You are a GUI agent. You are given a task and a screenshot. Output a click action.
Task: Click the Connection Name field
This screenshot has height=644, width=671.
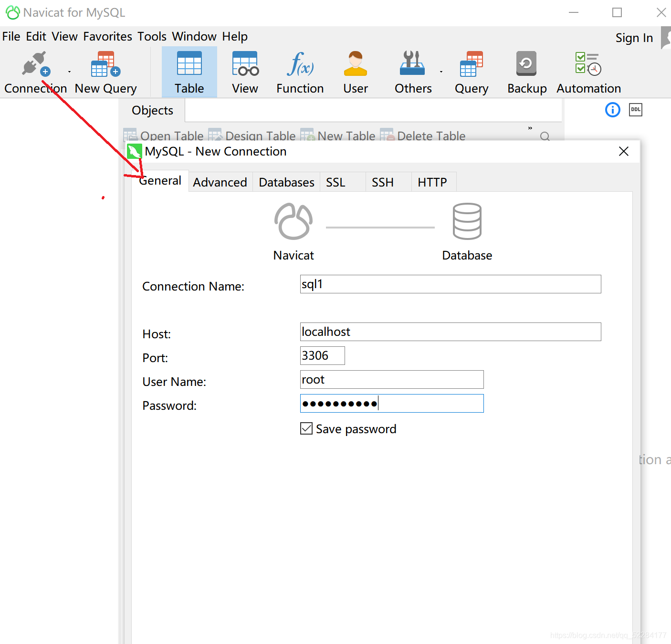(451, 284)
